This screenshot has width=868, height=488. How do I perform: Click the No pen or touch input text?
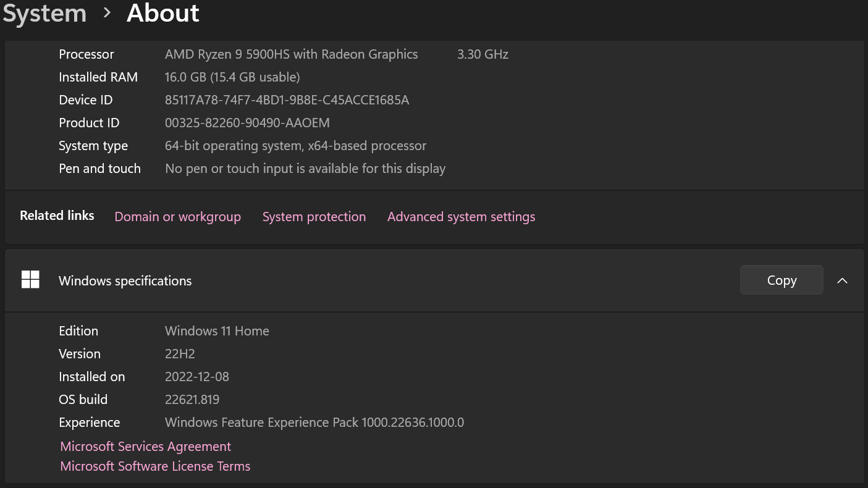point(305,169)
